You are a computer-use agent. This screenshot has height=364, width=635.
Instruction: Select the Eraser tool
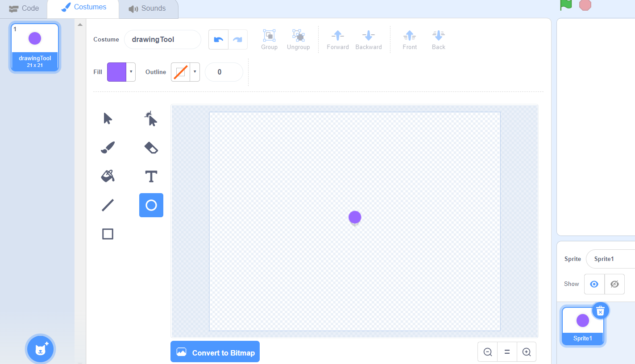[151, 148]
